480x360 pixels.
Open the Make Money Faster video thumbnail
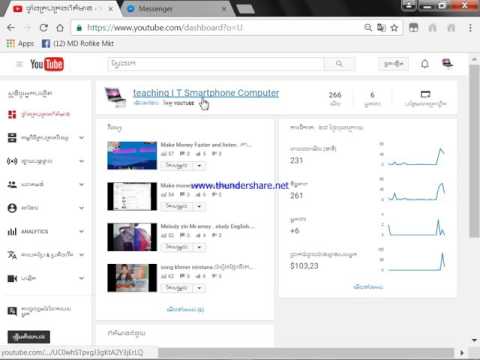coord(132,155)
